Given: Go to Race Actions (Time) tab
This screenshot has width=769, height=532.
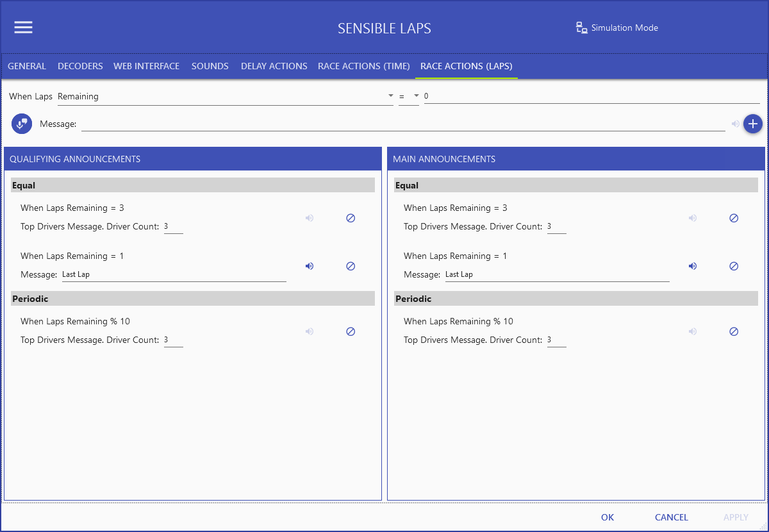Looking at the screenshot, I should point(364,66).
